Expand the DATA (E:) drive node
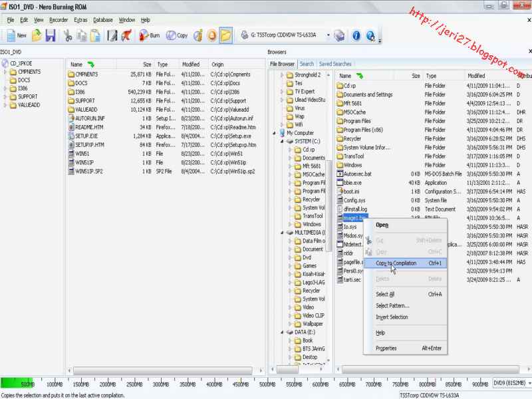Image resolution: width=532 pixels, height=399 pixels. [282, 331]
